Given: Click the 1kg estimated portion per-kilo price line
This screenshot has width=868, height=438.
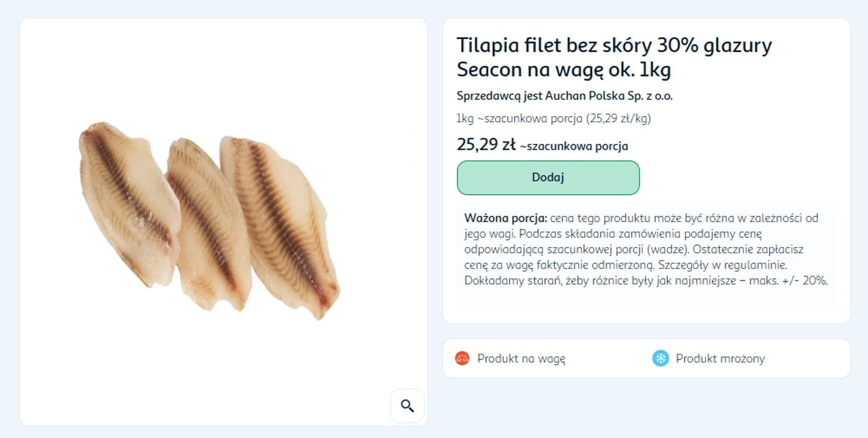Looking at the screenshot, I should point(553,118).
